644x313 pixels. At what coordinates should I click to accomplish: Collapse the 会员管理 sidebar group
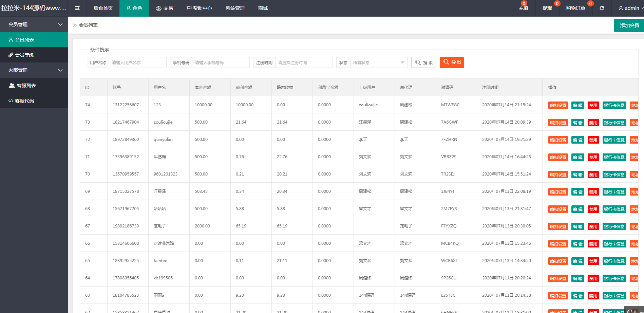[34, 24]
